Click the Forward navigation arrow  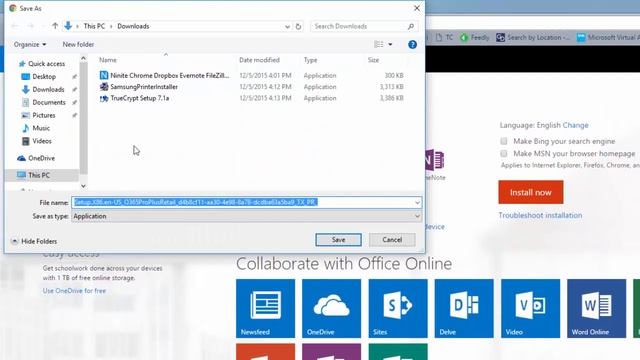(31, 26)
